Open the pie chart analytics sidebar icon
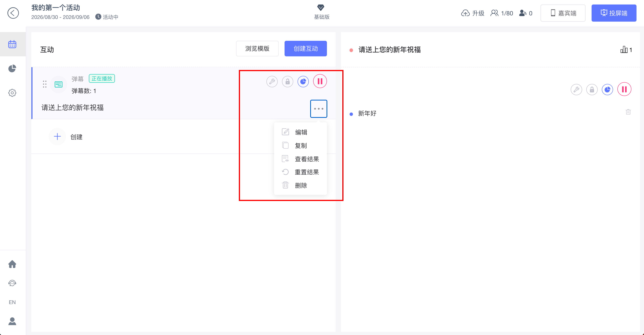644x335 pixels. (12, 69)
